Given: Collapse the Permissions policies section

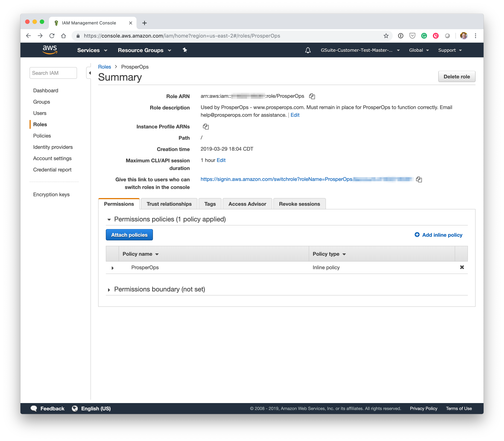Looking at the screenshot, I should pyautogui.click(x=109, y=220).
